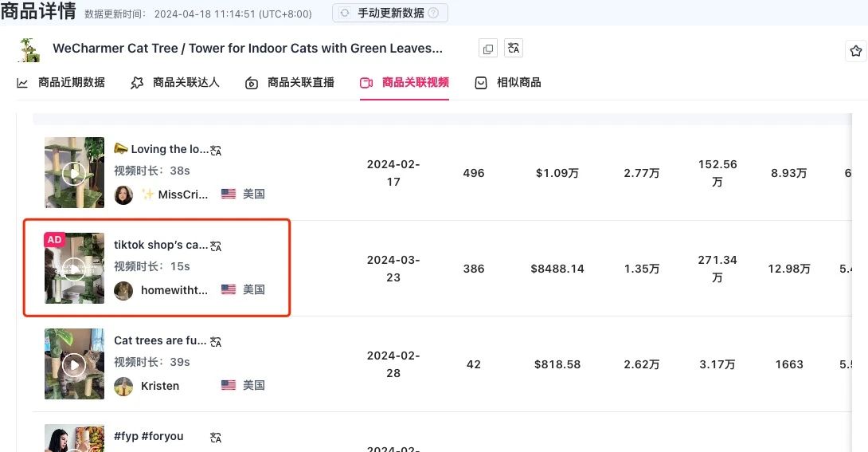Translate the 'Cat trees are fu...' title

(x=216, y=341)
